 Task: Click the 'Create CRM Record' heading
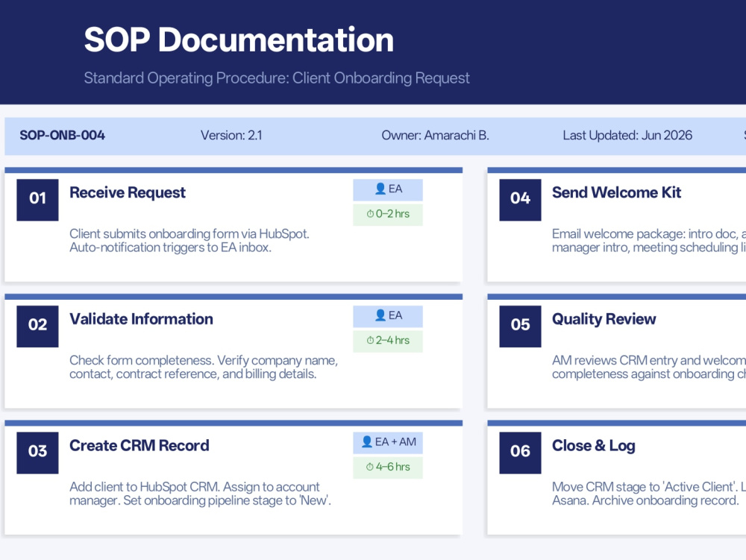140,445
